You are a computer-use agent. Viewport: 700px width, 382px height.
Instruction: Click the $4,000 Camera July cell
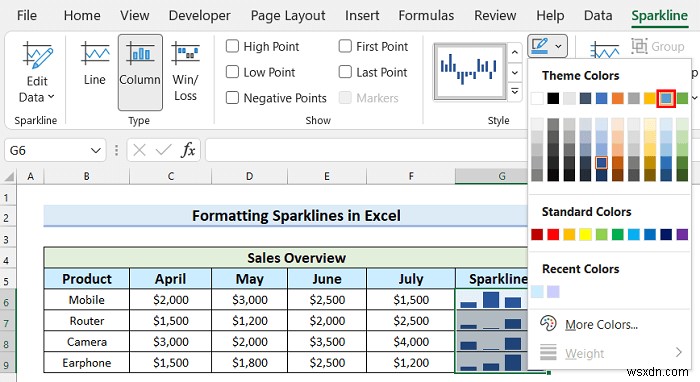411,342
